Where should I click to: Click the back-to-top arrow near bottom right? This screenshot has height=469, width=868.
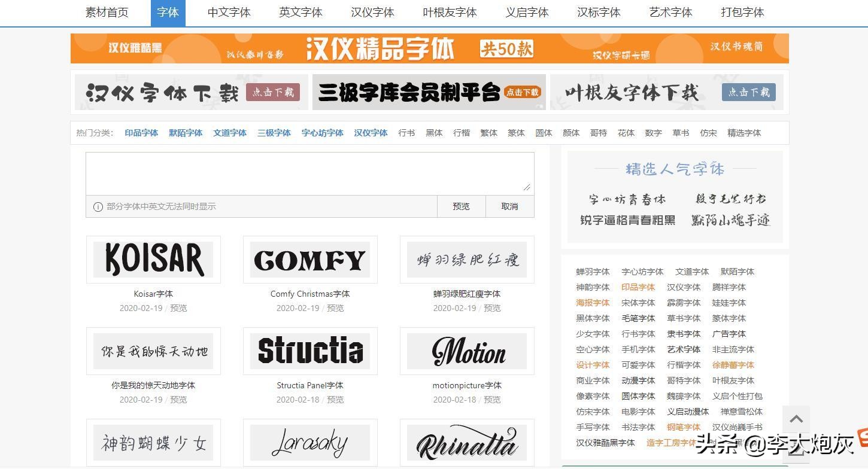coord(796,419)
